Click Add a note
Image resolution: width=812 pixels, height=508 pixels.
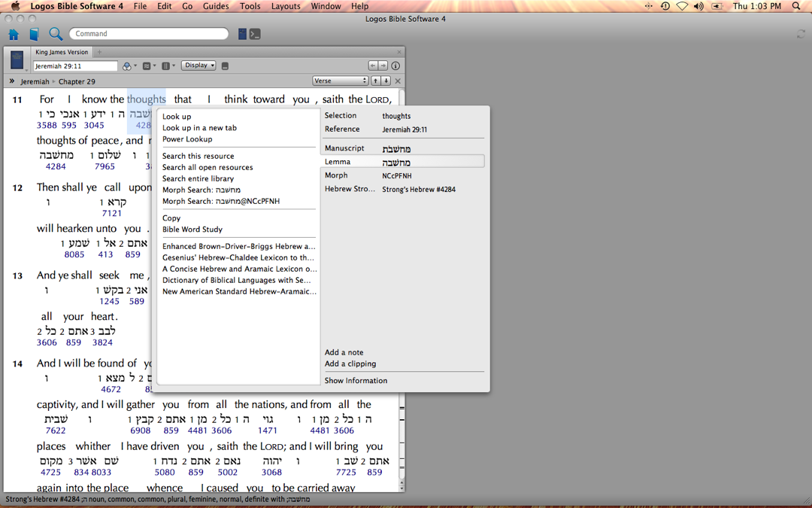point(344,352)
